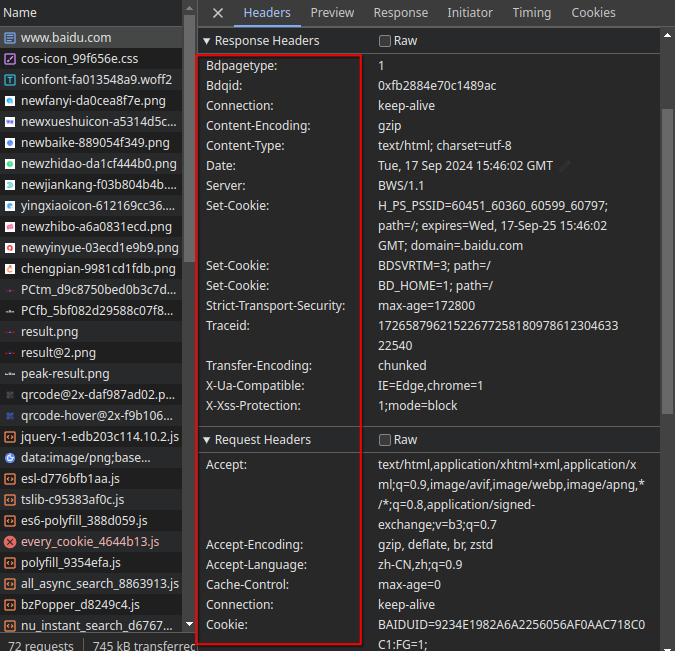Click the headers panel scrollbar thumb
This screenshot has width=675, height=651.
tap(667, 261)
